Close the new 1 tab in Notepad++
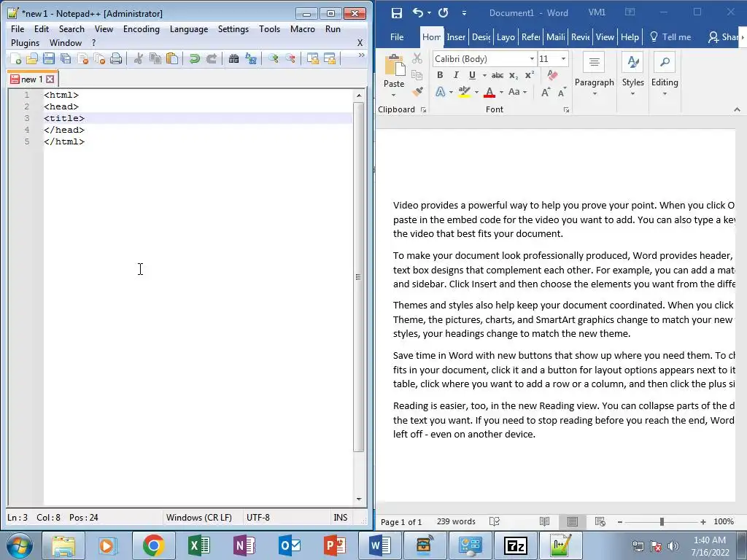 point(50,79)
